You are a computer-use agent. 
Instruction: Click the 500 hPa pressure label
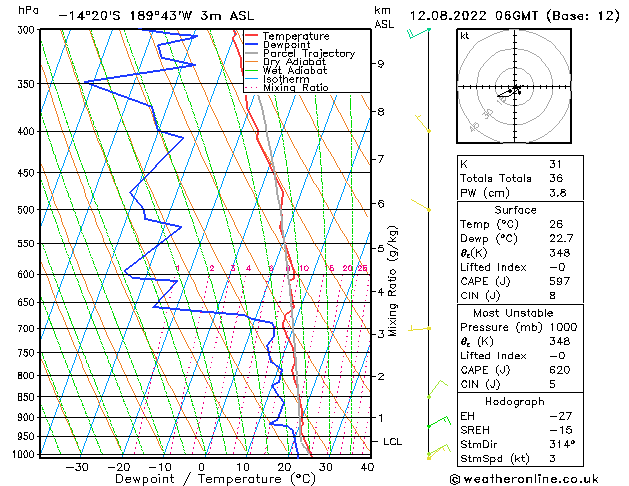click(x=28, y=210)
